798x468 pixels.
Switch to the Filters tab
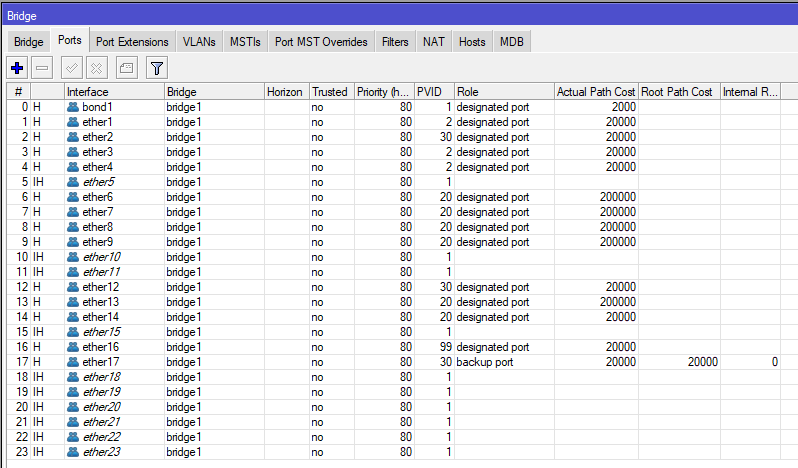395,42
